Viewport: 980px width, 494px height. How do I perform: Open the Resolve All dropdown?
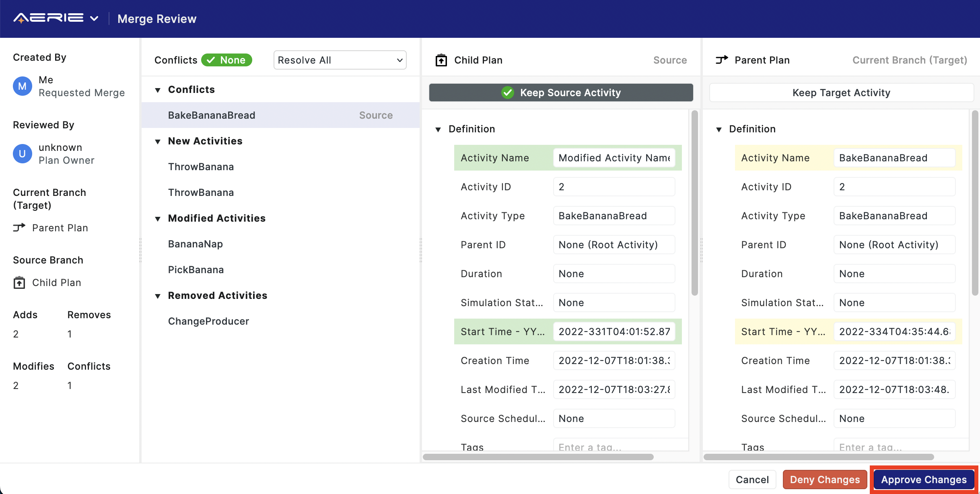pos(340,60)
